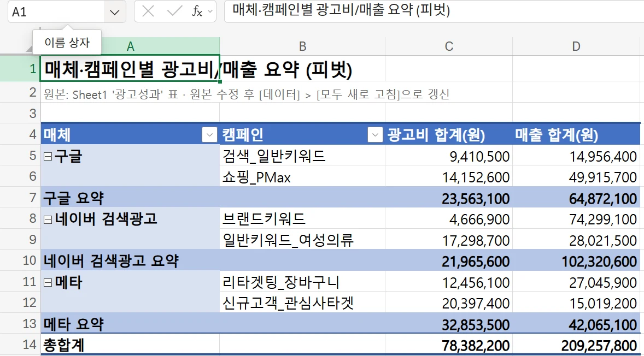Open the Name Box dropdown arrow

coord(115,13)
